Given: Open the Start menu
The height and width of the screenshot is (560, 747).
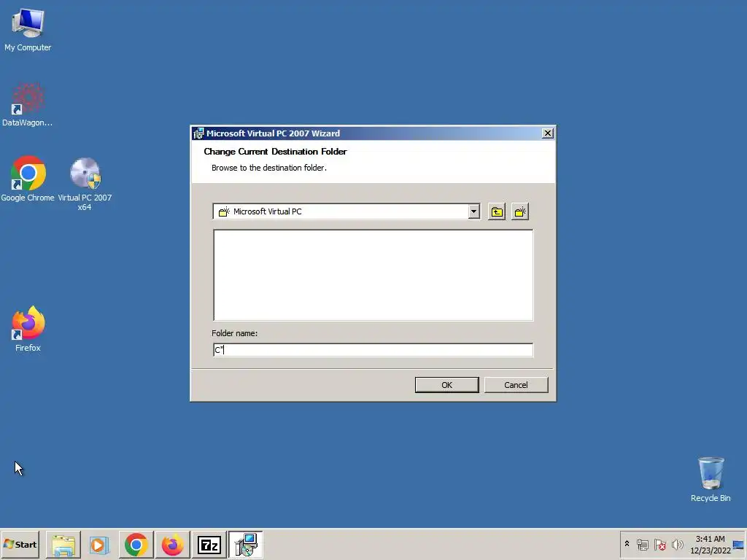Looking at the screenshot, I should pyautogui.click(x=20, y=544).
